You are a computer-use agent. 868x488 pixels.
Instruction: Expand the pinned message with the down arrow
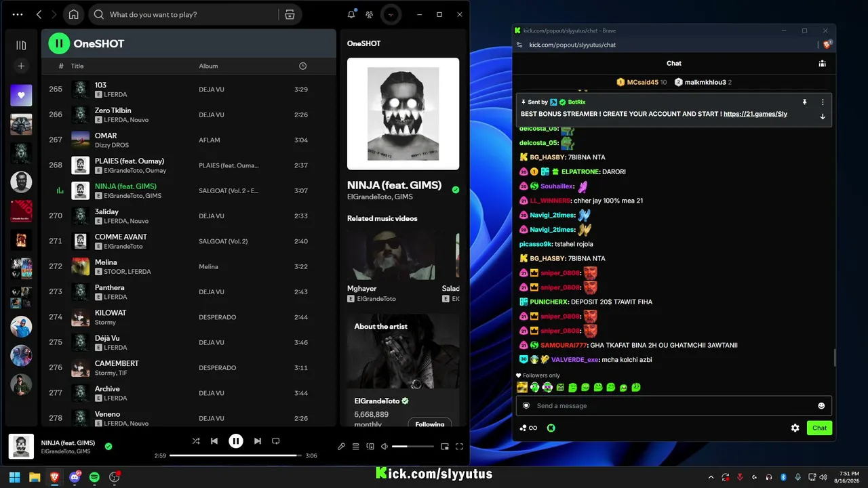(823, 117)
